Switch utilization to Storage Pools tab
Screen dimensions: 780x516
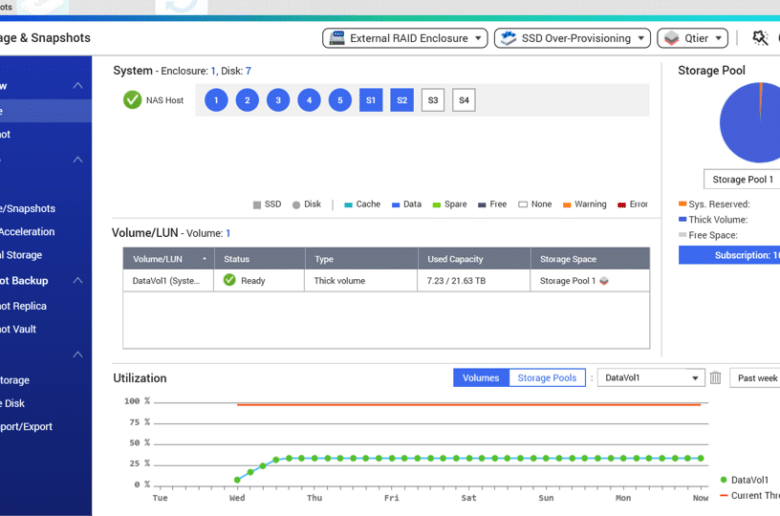pos(547,378)
